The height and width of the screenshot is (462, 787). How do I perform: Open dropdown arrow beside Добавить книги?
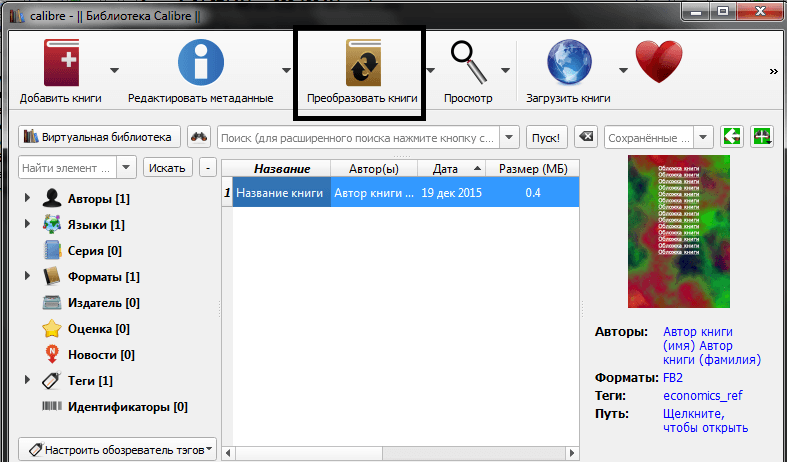click(x=114, y=70)
